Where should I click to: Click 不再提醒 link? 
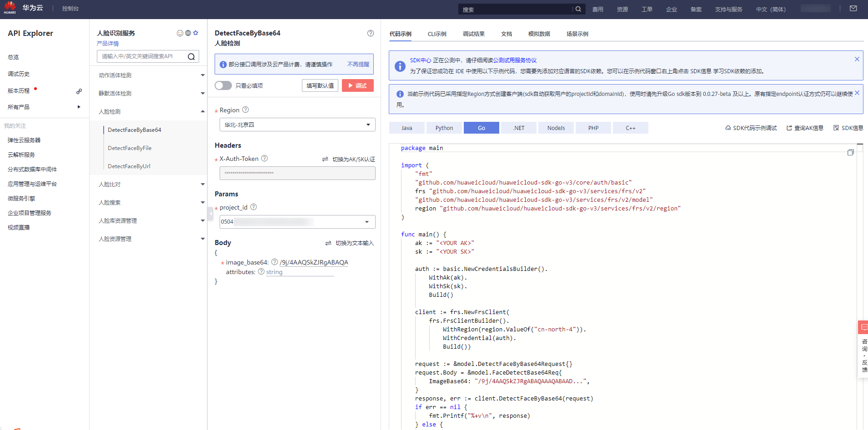[x=358, y=65]
